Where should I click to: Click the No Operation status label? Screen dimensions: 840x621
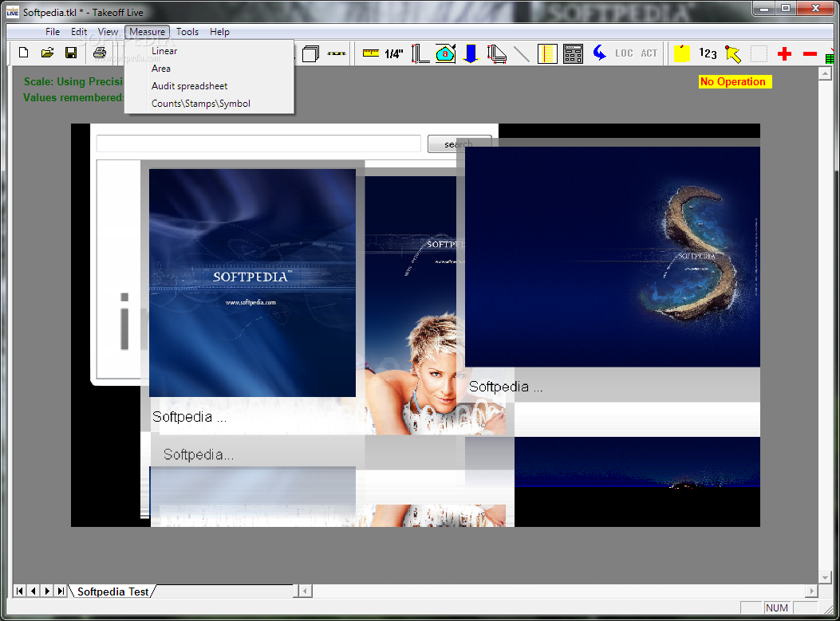pos(735,81)
